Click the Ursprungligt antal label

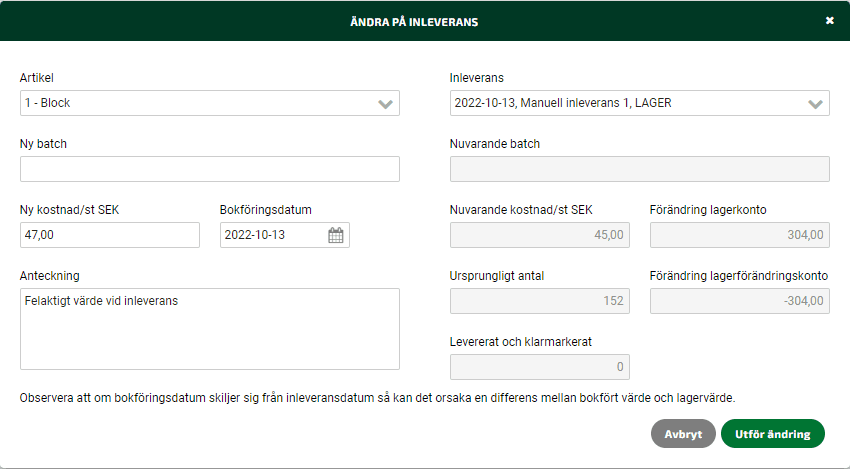coord(497,276)
